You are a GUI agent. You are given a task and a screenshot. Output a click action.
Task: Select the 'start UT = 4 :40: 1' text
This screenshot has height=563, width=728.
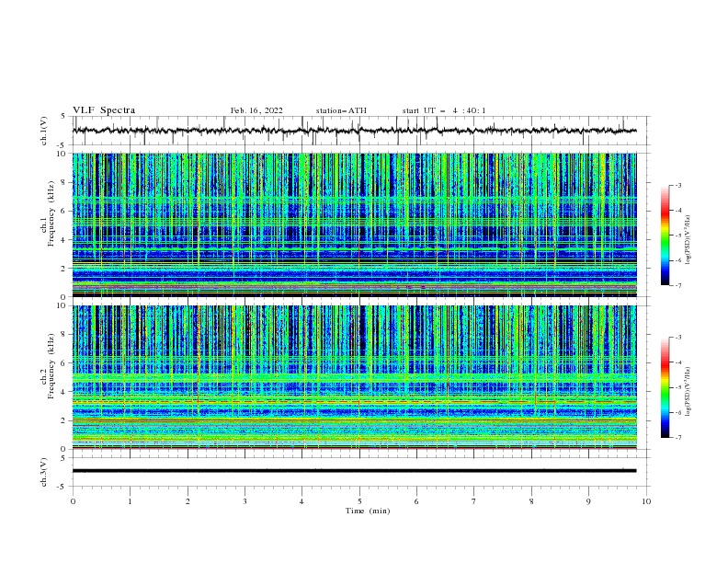[444, 110]
